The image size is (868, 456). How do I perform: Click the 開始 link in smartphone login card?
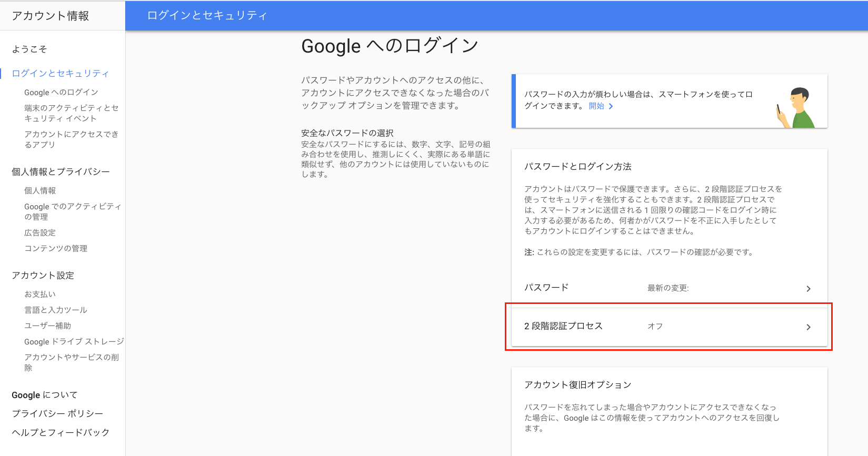(596, 106)
